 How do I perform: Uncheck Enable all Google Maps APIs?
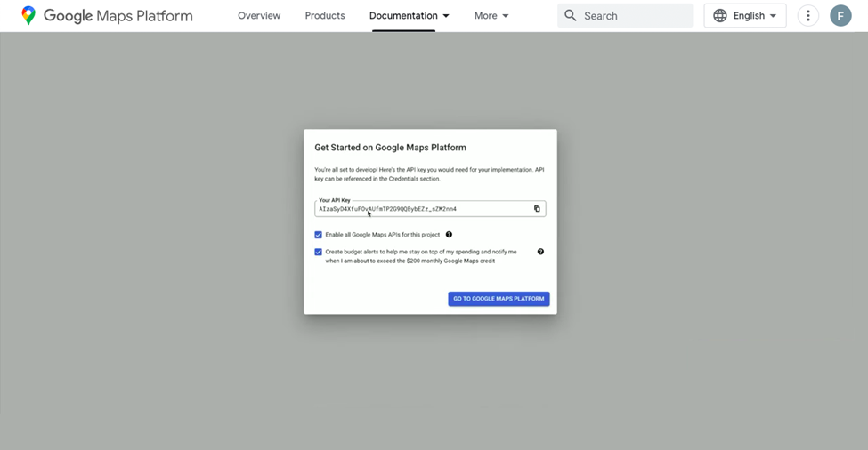pyautogui.click(x=319, y=235)
